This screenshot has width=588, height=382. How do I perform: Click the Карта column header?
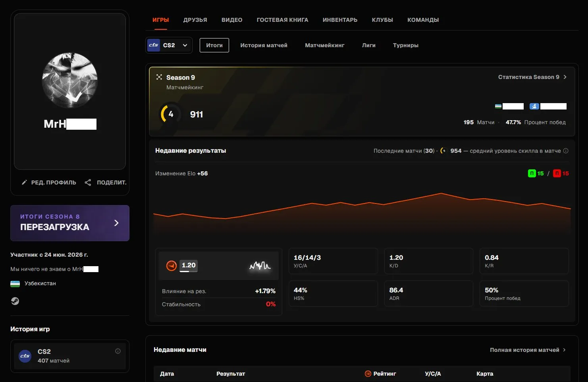click(x=485, y=374)
